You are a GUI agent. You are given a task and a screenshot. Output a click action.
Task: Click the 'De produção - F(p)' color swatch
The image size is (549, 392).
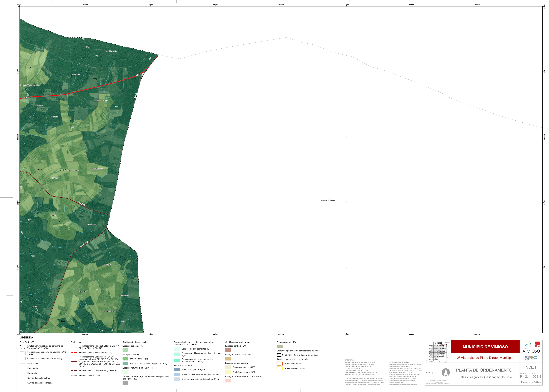click(x=125, y=359)
